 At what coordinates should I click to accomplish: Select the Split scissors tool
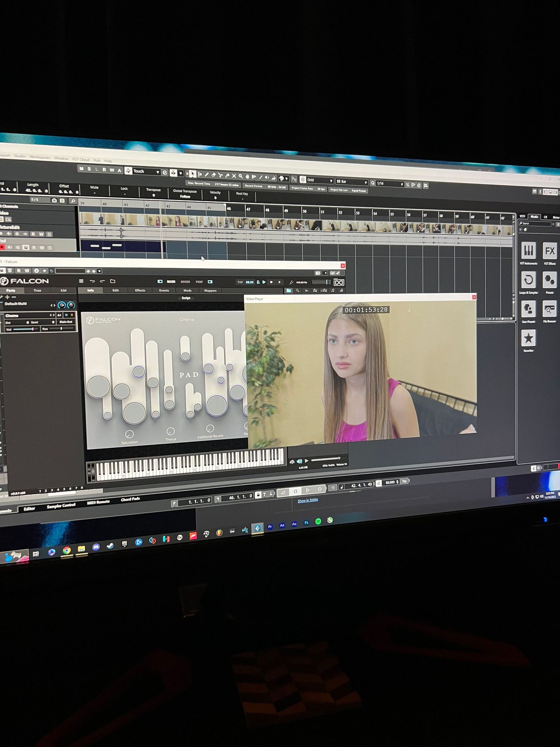click(x=220, y=175)
